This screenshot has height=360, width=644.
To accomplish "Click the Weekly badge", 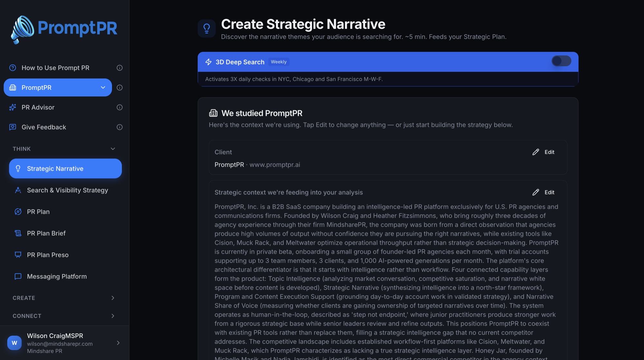I will pyautogui.click(x=279, y=62).
